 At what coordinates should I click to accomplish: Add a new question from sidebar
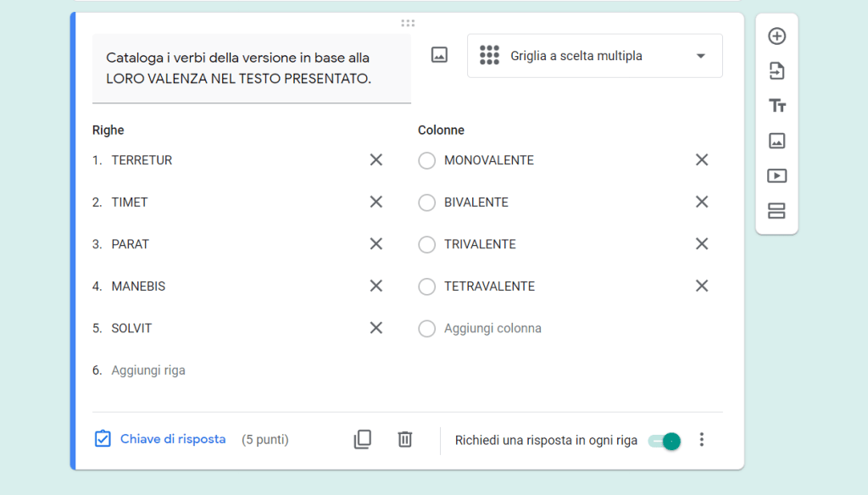[776, 36]
